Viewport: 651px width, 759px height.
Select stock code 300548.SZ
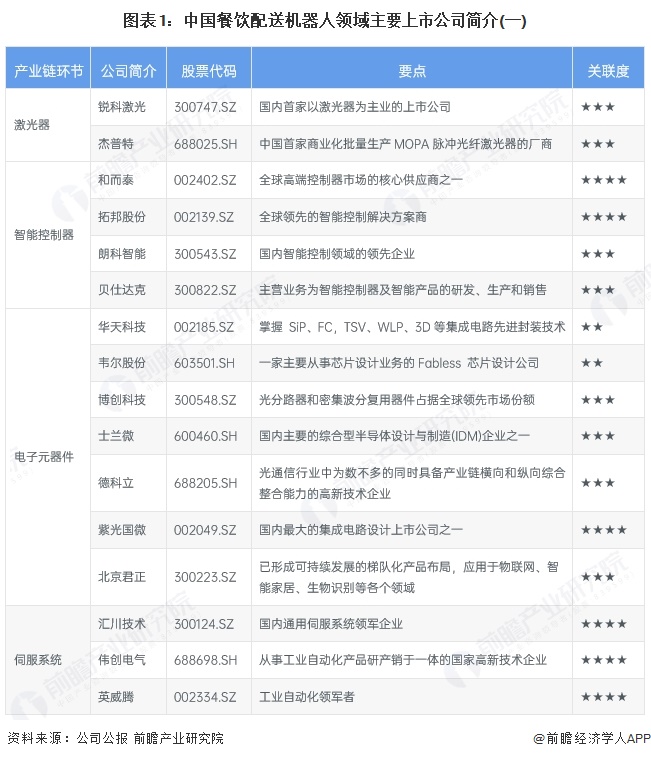[x=205, y=400]
